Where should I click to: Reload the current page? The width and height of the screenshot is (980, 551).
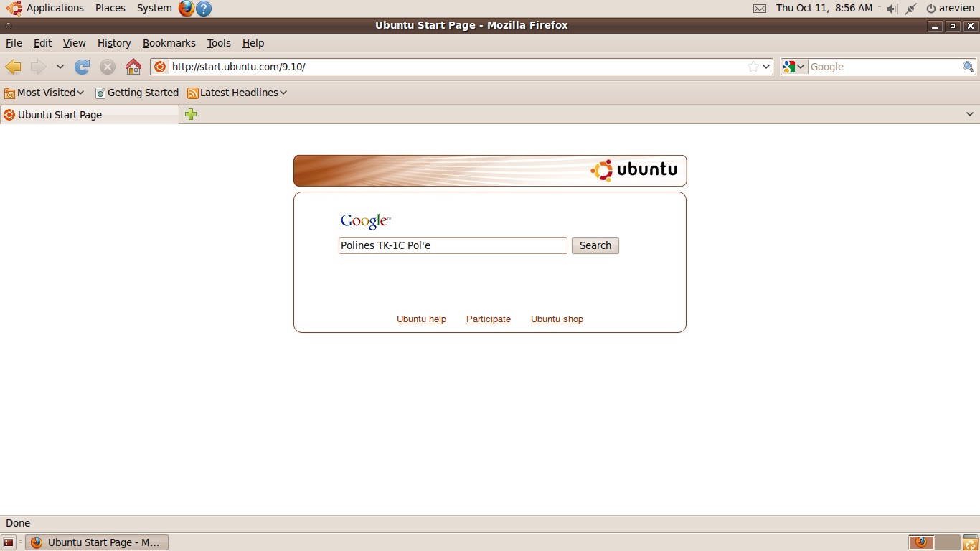(x=83, y=67)
